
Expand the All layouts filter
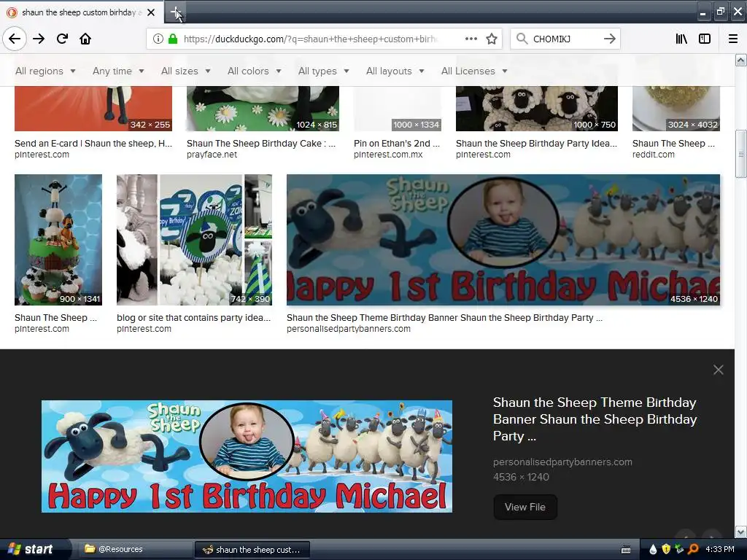point(395,71)
